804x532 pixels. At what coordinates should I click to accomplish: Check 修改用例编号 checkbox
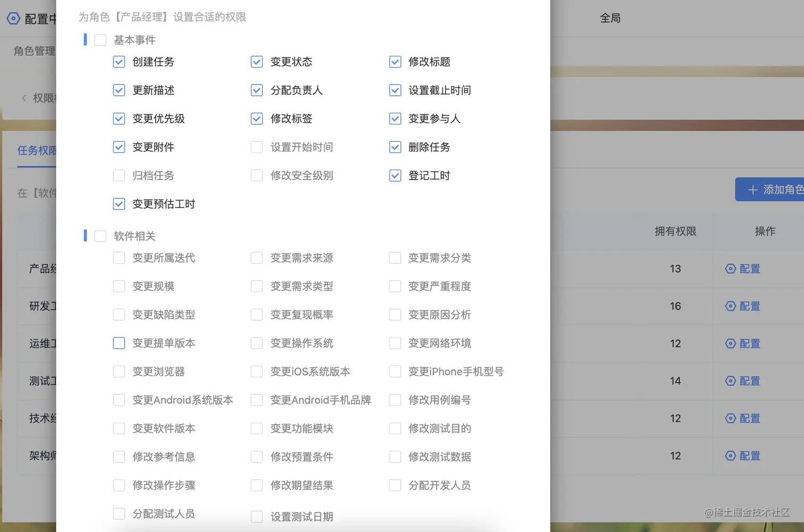point(395,400)
